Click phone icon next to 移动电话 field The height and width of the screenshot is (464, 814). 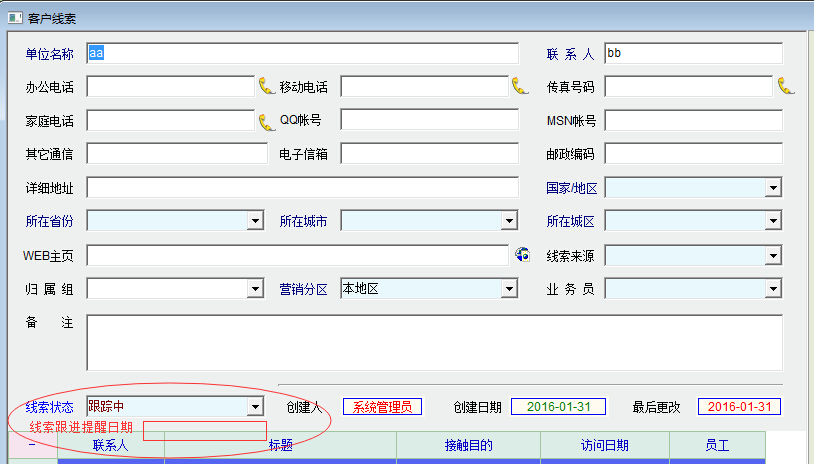(x=520, y=86)
